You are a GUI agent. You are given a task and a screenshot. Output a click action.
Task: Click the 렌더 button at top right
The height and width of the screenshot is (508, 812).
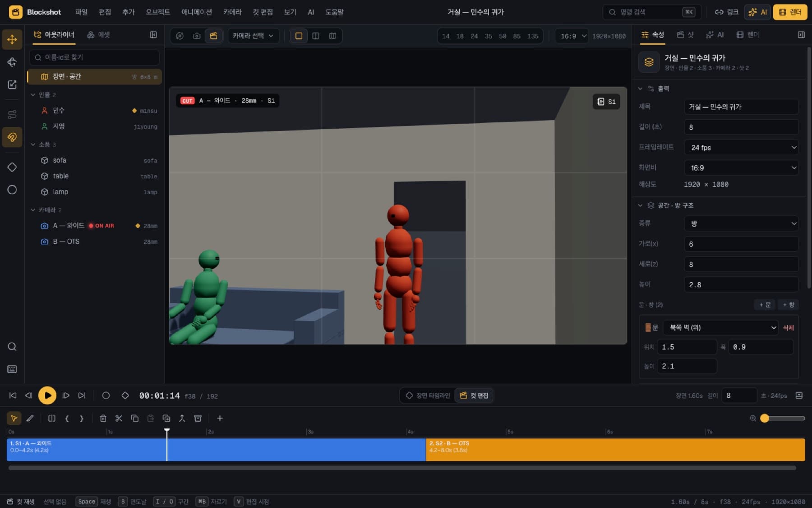pyautogui.click(x=790, y=12)
